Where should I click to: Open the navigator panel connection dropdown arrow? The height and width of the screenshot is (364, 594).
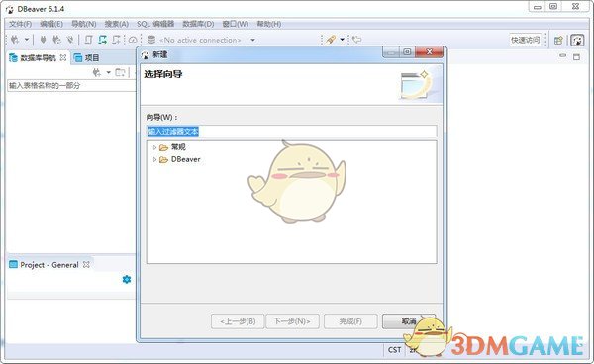tap(108, 72)
